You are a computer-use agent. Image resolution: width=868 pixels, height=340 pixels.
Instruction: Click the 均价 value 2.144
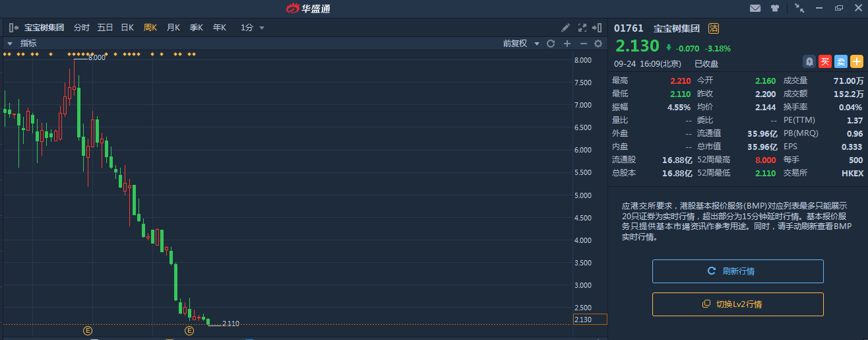(765, 107)
